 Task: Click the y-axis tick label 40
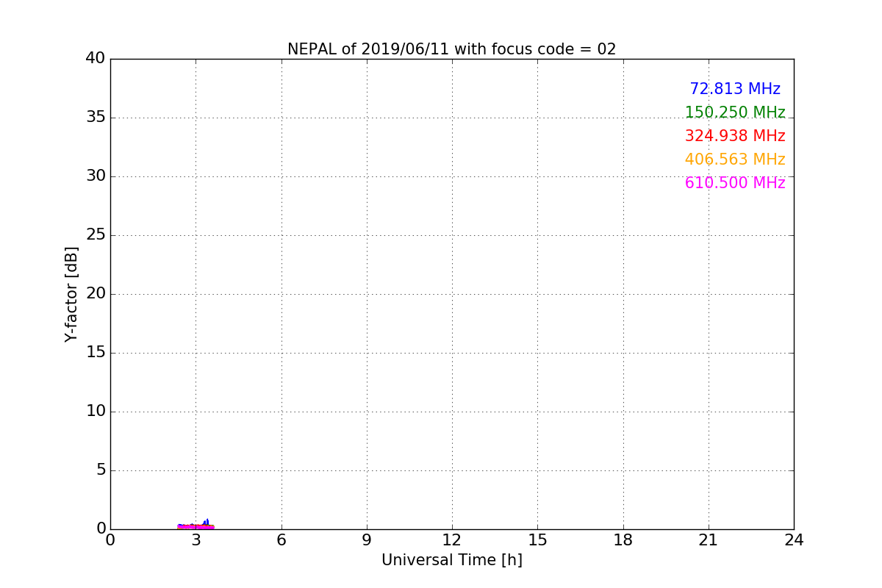pos(96,58)
